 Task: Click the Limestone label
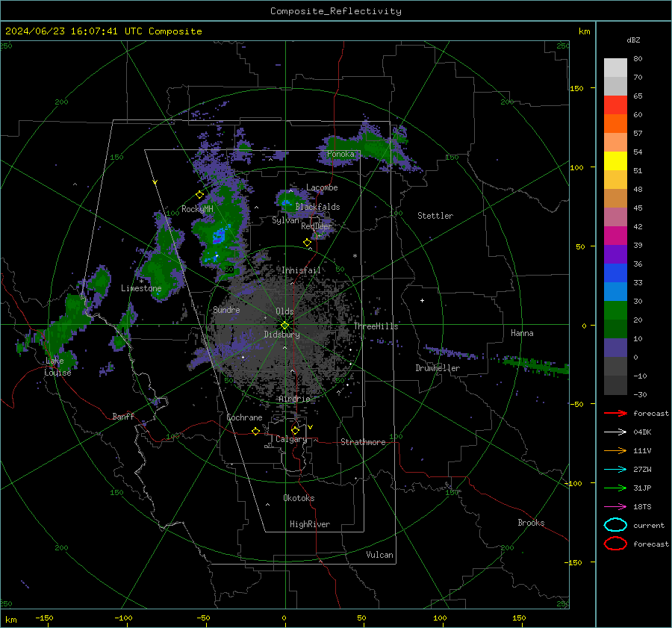tap(141, 288)
